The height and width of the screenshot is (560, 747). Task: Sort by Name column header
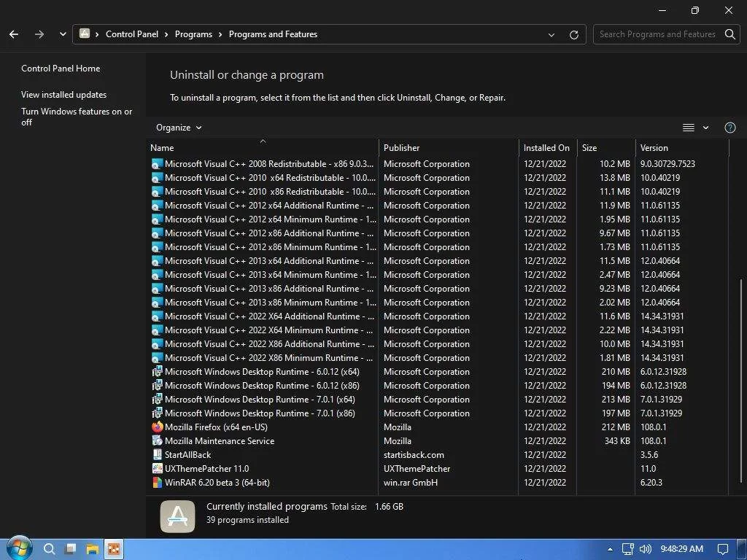(x=263, y=147)
